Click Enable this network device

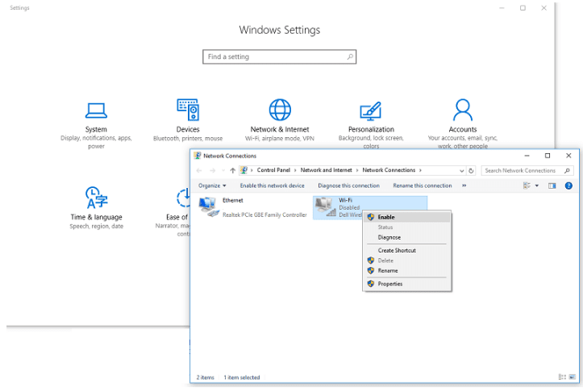point(273,186)
